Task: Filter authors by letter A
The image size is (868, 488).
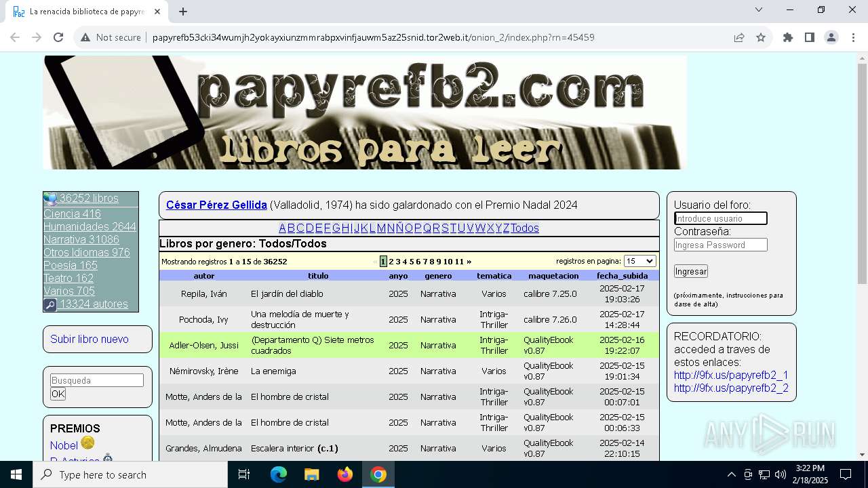Action: click(x=283, y=228)
